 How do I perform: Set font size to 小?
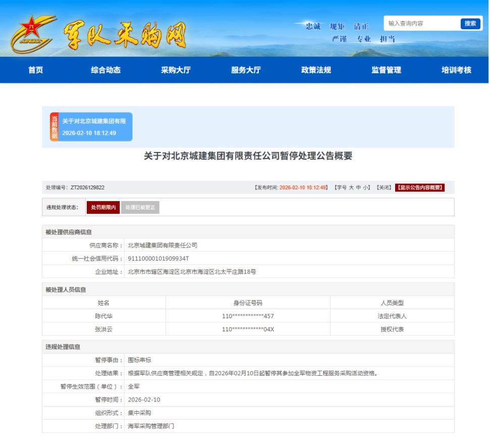pos(364,187)
